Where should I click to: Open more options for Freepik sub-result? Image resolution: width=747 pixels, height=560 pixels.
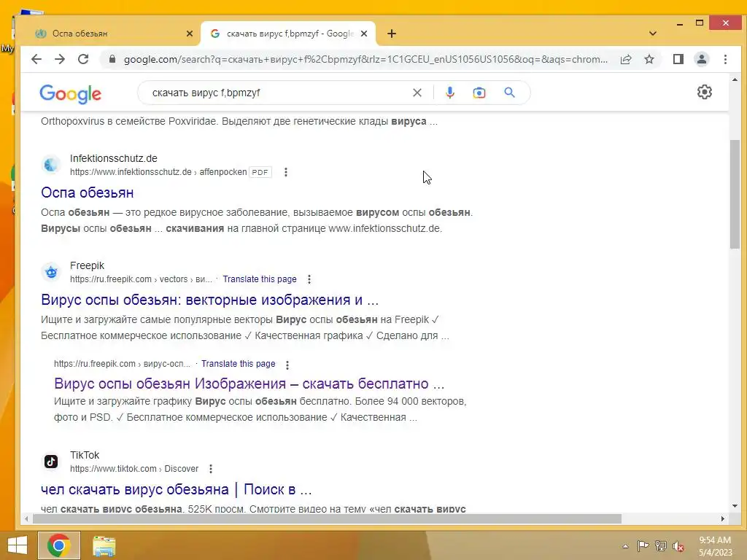pos(287,365)
